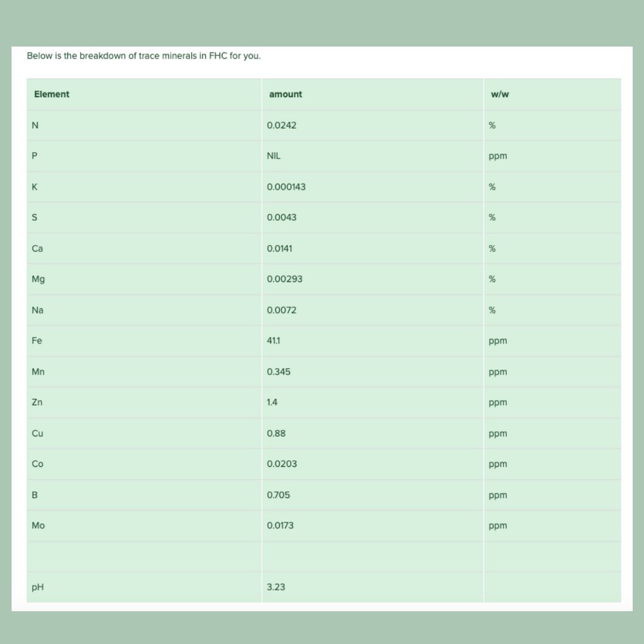Screen dimensions: 644x644
Task: Click the pH value 3.23
Action: point(275,587)
